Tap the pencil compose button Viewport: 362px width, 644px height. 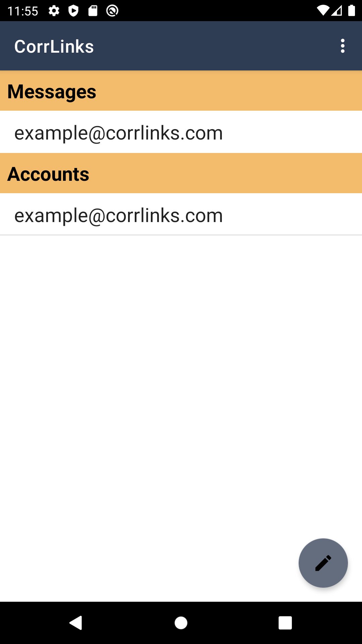323,563
